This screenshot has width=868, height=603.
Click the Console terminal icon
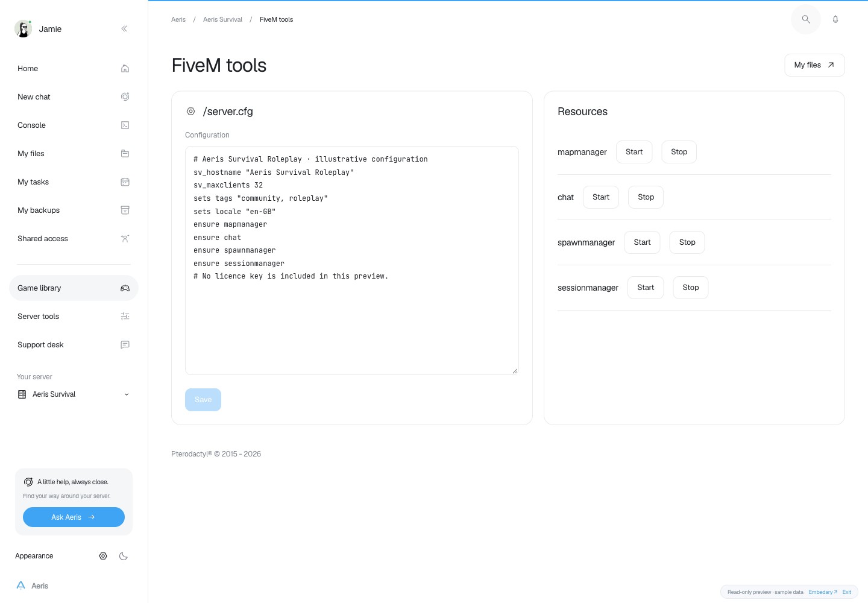(125, 125)
